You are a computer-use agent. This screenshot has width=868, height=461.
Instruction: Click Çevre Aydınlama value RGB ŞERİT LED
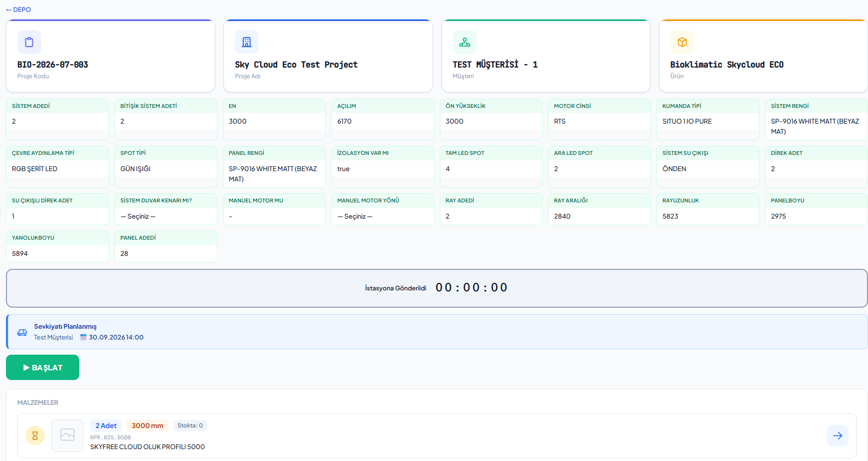pos(35,169)
